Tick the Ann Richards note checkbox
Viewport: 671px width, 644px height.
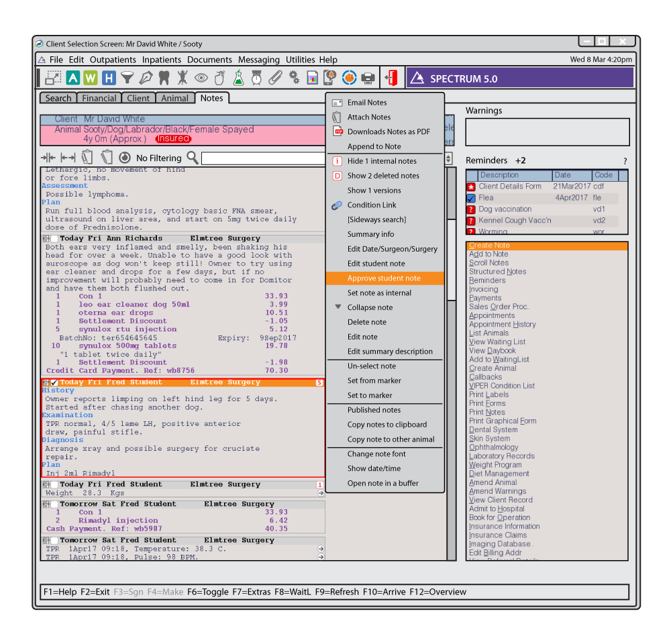[54, 239]
